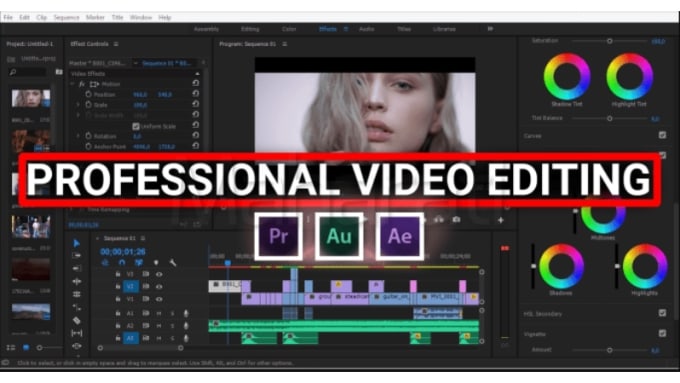Expand the Rotation parameter
The width and height of the screenshot is (680, 383).
78,136
